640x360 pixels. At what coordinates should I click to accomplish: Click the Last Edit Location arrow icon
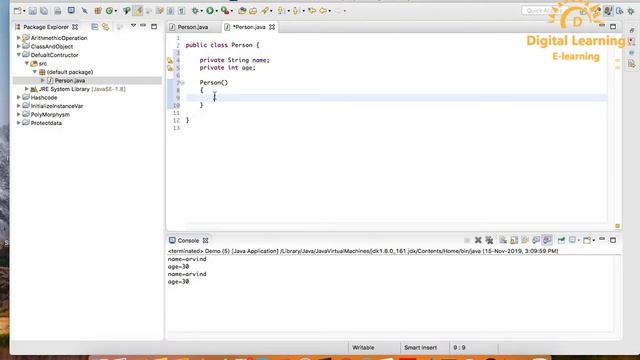click(312, 11)
